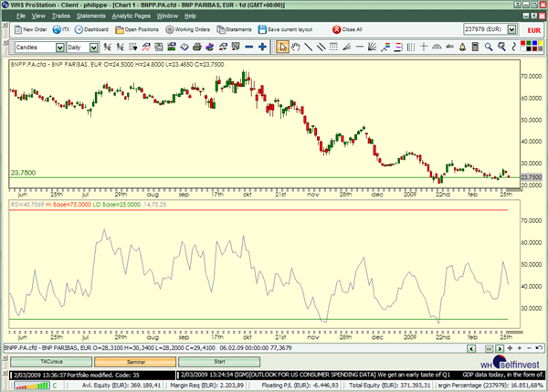The height and width of the screenshot is (392, 548).
Task: Open the View menu
Action: tap(38, 16)
